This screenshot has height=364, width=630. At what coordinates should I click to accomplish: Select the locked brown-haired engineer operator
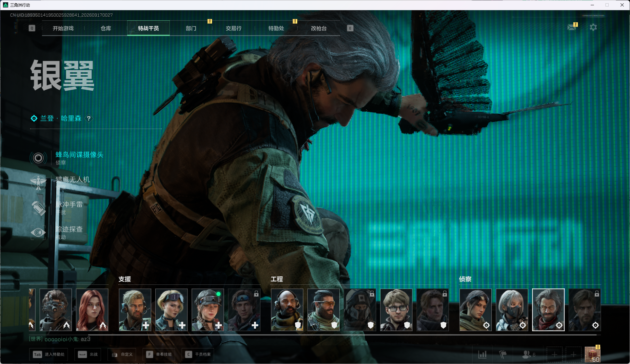433,310
